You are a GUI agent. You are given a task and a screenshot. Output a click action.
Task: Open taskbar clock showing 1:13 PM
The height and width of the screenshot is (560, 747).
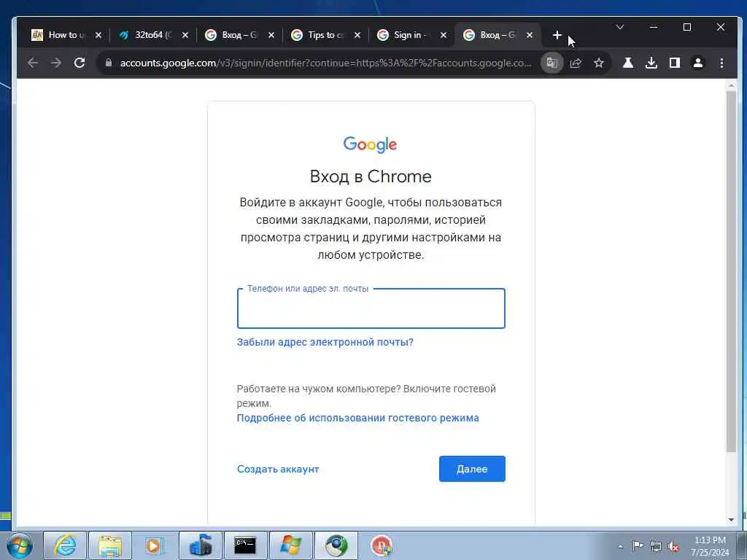point(710,545)
